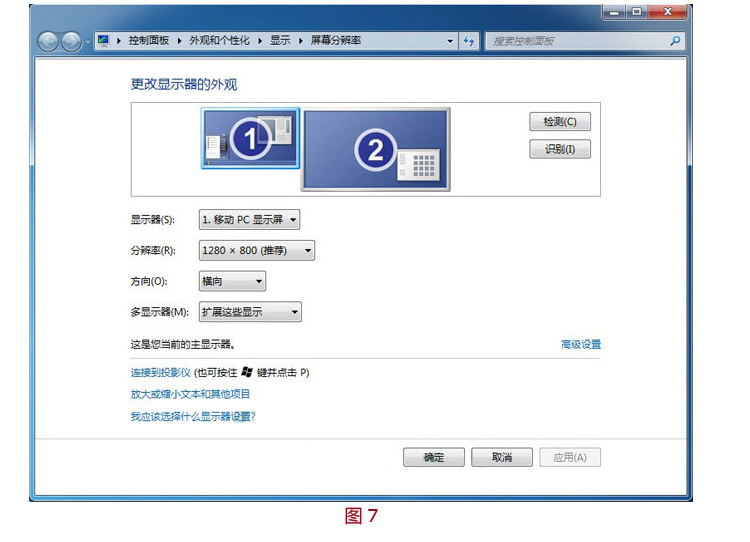The width and height of the screenshot is (750, 542).
Task: Open 我应该选择什么显示器设置 help link
Action: pyautogui.click(x=193, y=417)
